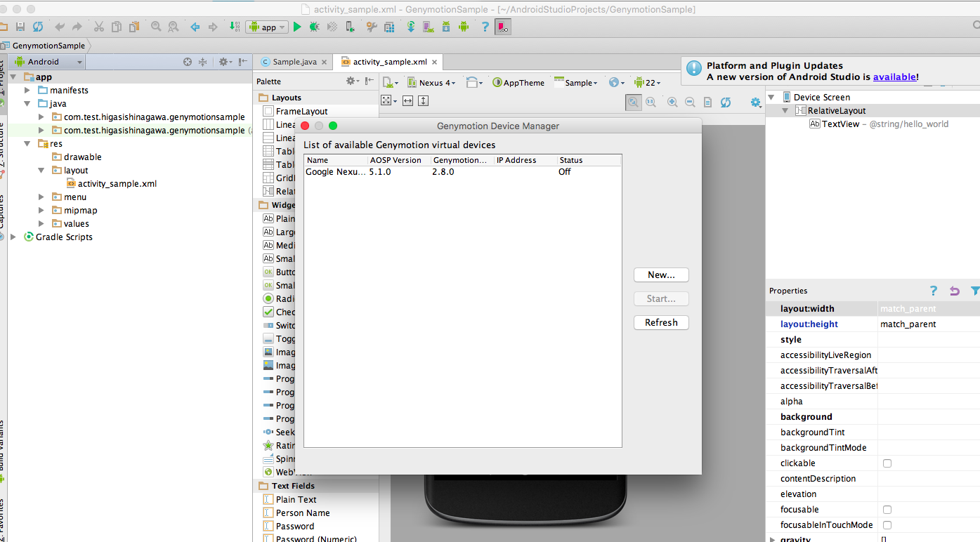Open the locale globe dropdown

tap(616, 82)
